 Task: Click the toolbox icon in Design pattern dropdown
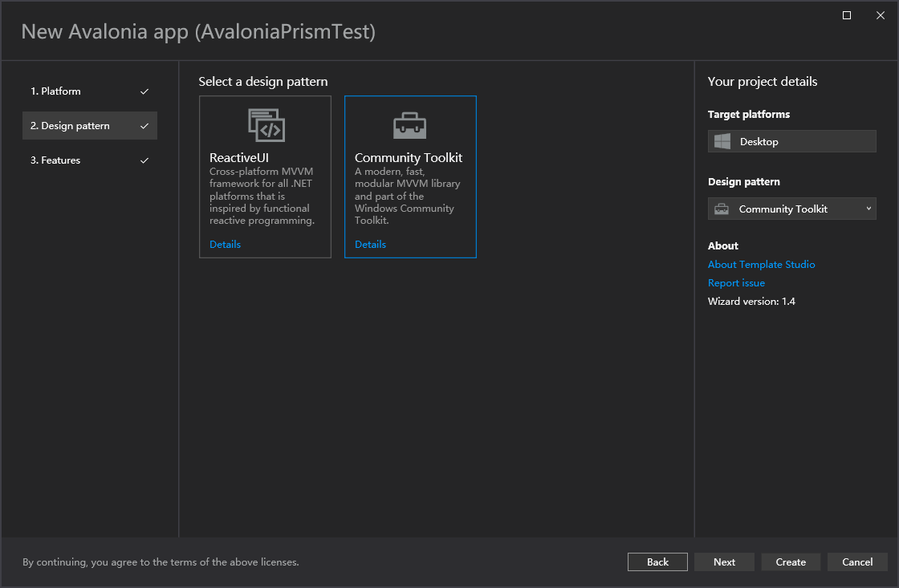(722, 209)
